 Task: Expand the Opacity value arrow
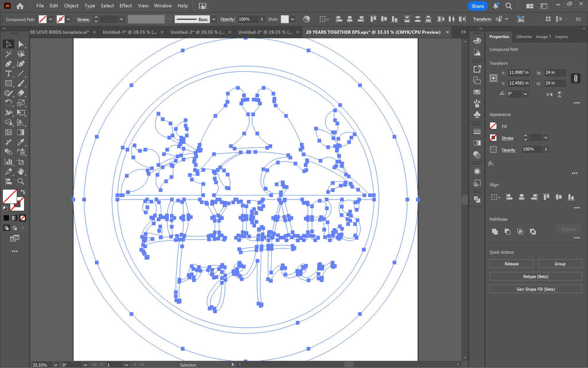point(262,19)
